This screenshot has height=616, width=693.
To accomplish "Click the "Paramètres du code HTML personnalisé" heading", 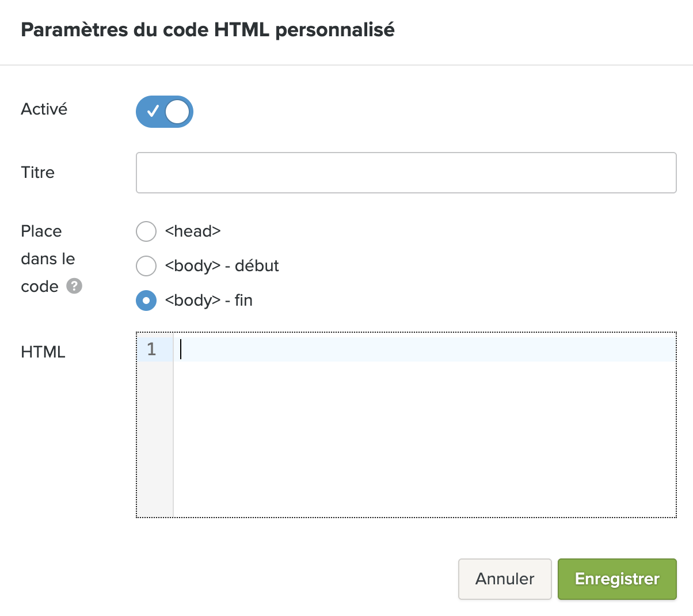I will click(x=208, y=30).
